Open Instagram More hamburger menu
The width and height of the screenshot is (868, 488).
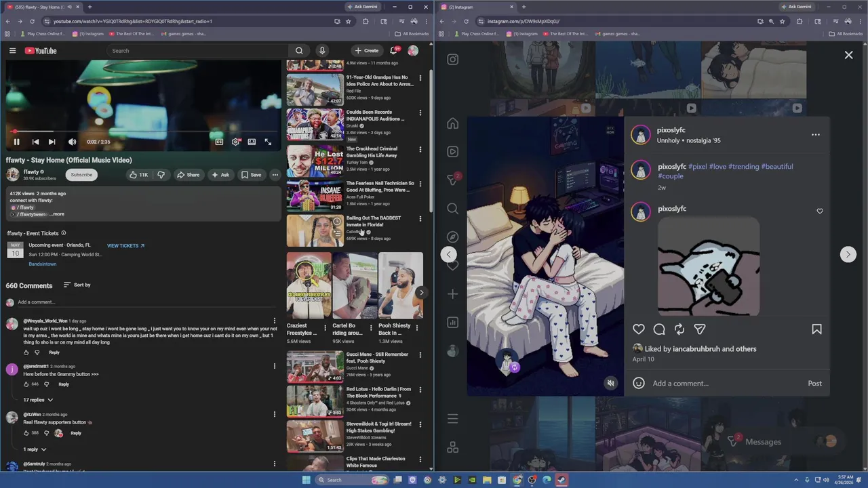[x=453, y=419]
